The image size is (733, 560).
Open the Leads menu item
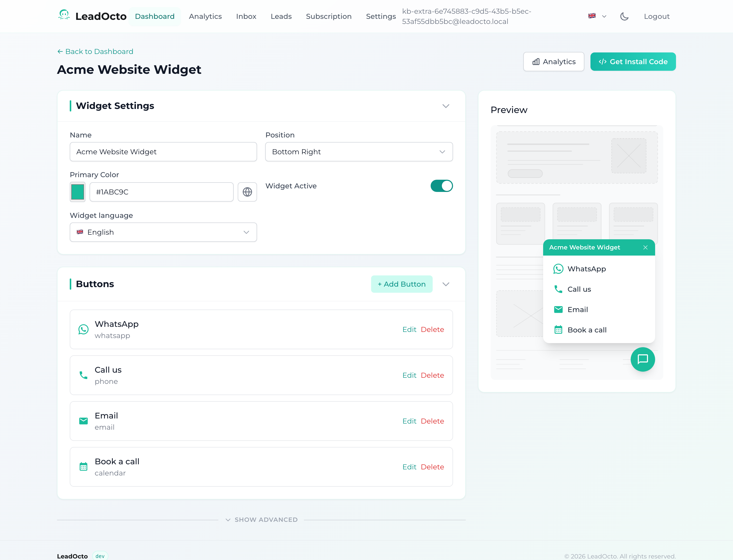pyautogui.click(x=281, y=16)
